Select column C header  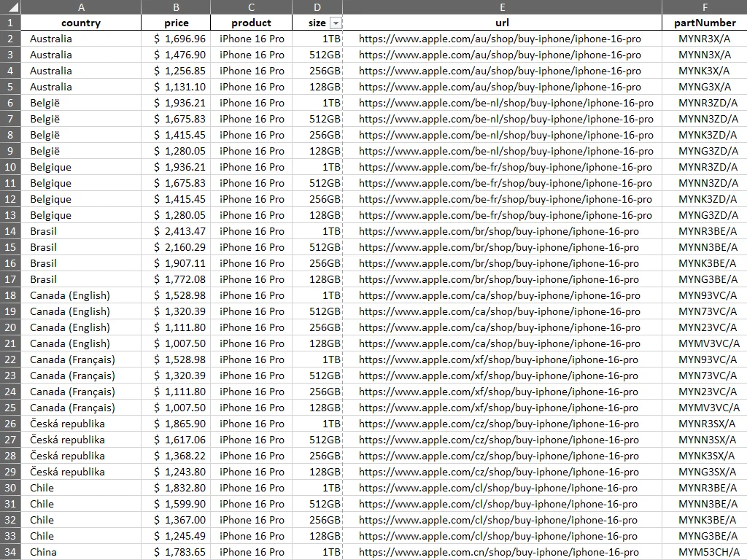pyautogui.click(x=251, y=7)
